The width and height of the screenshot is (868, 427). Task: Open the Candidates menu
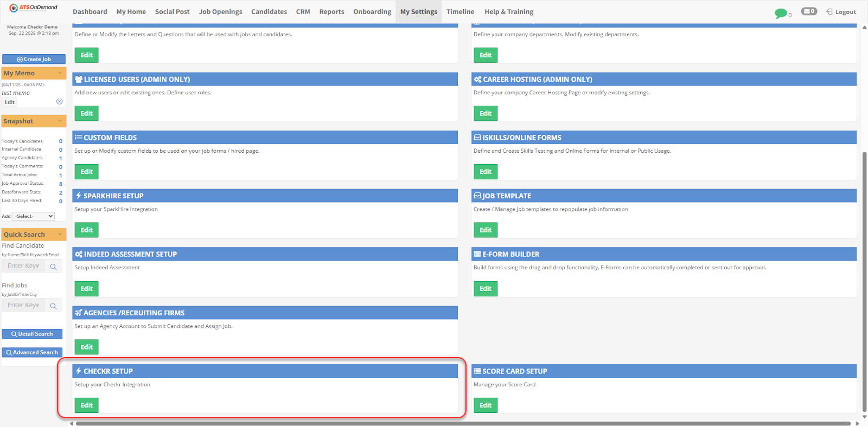pyautogui.click(x=269, y=12)
